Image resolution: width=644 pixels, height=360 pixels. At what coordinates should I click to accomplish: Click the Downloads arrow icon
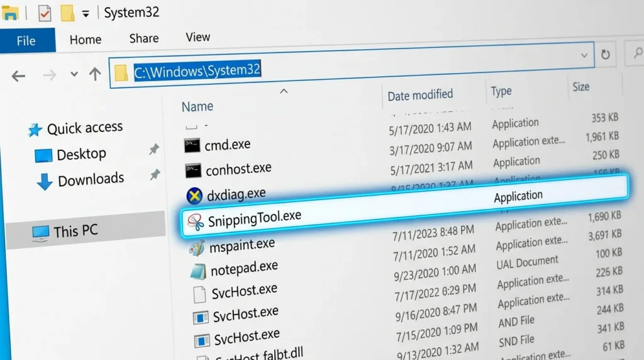coord(45,182)
